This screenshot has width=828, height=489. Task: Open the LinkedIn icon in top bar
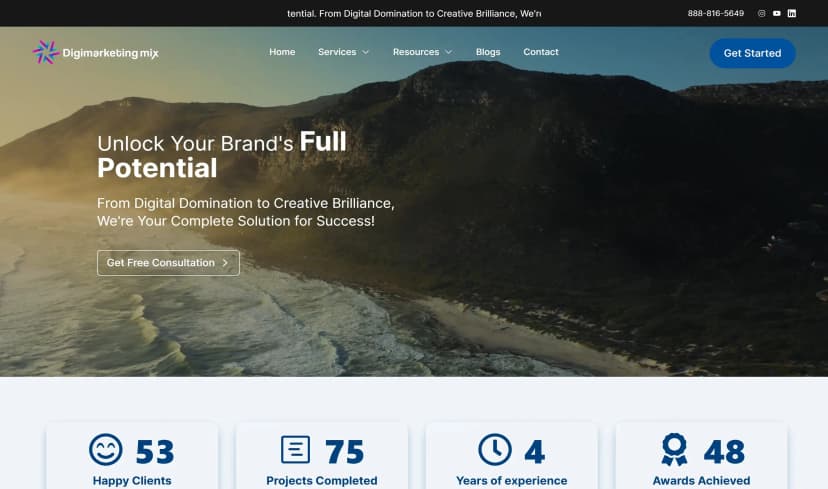[x=792, y=13]
